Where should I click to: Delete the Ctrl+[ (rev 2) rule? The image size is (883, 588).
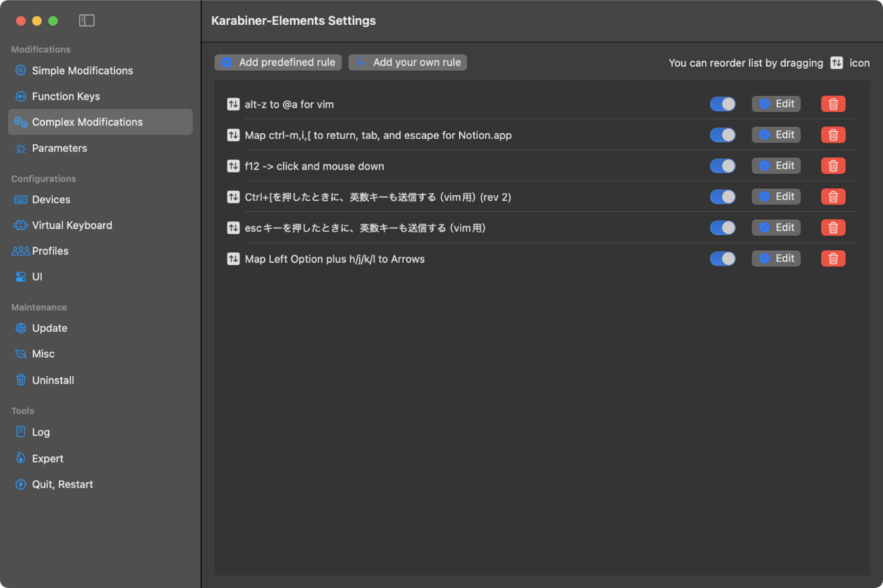click(x=833, y=196)
